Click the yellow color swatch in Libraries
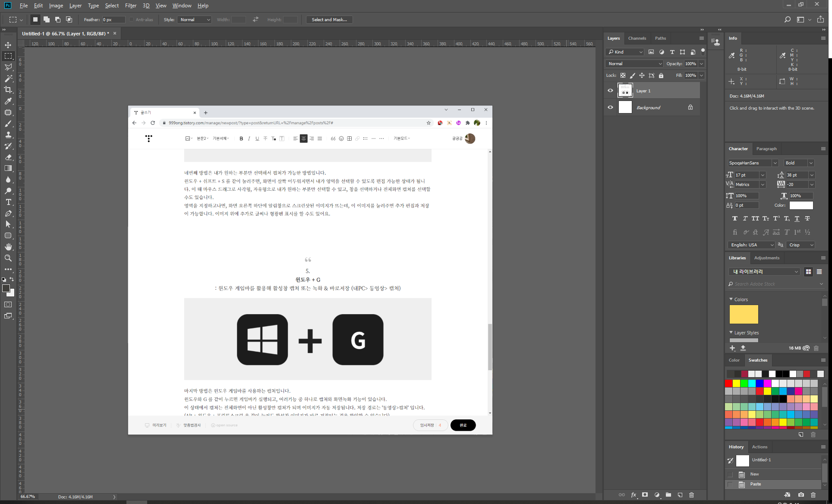832x504 pixels. click(744, 314)
